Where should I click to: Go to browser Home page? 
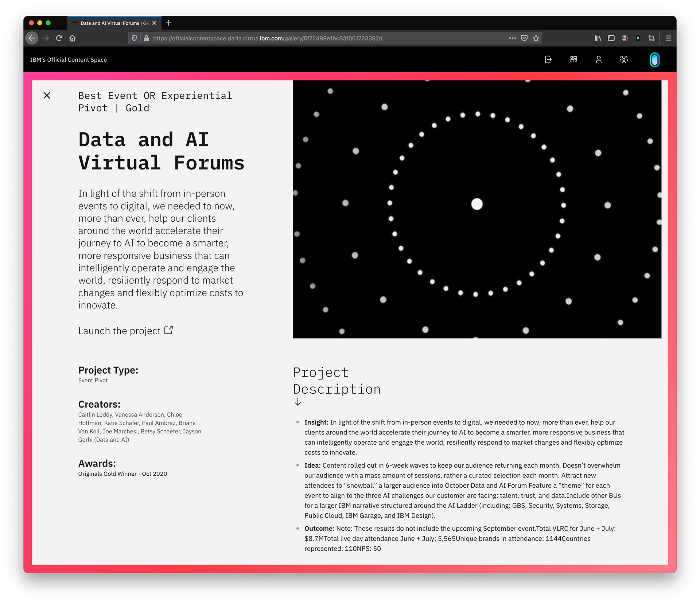73,38
